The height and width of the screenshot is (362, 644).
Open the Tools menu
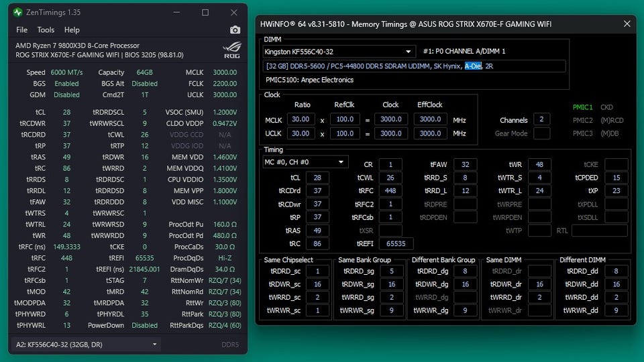[x=46, y=30]
